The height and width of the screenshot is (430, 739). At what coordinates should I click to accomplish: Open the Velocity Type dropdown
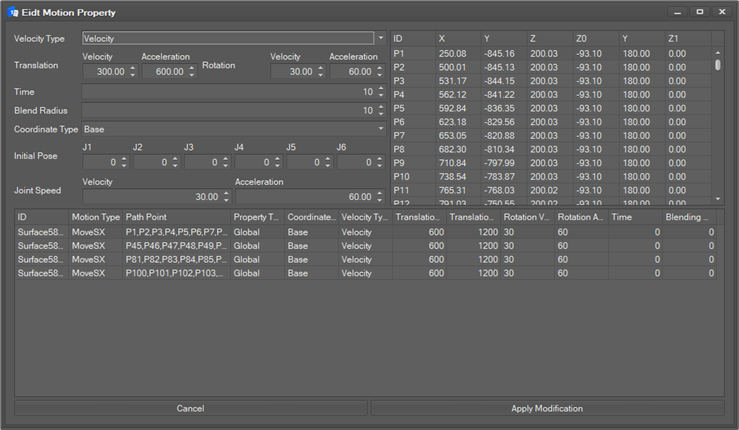pyautogui.click(x=380, y=38)
